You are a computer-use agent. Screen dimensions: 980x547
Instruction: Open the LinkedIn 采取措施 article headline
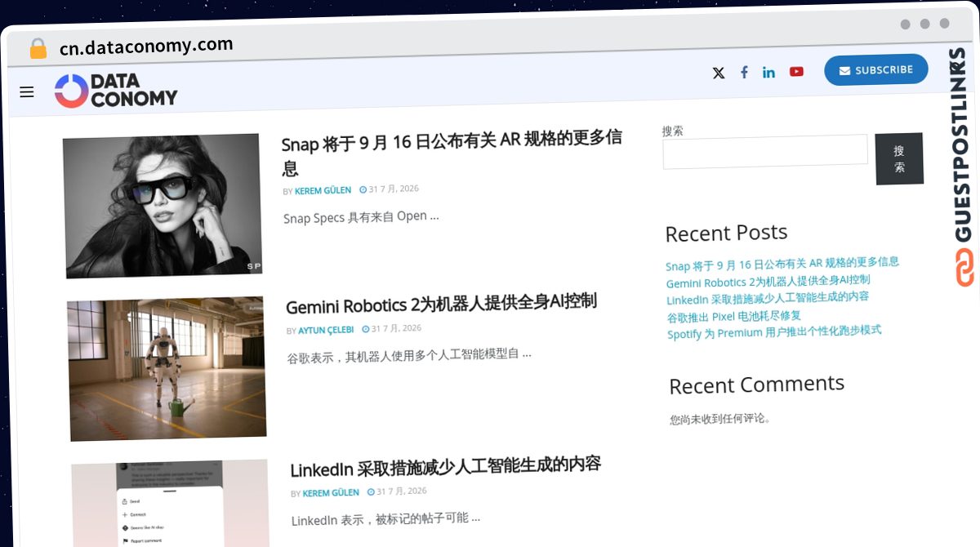[446, 467]
